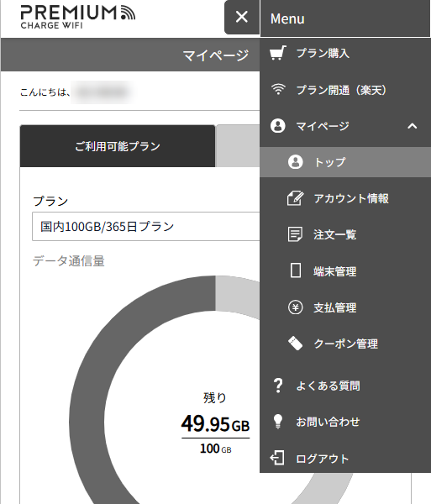Click the device icon for 端末管理
Viewport: 431px width, 504px height.
tap(296, 270)
